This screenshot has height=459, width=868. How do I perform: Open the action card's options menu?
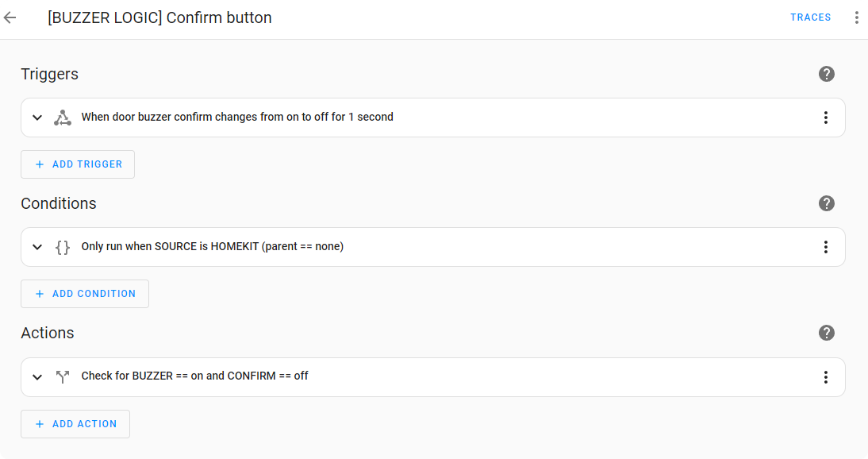(x=826, y=376)
